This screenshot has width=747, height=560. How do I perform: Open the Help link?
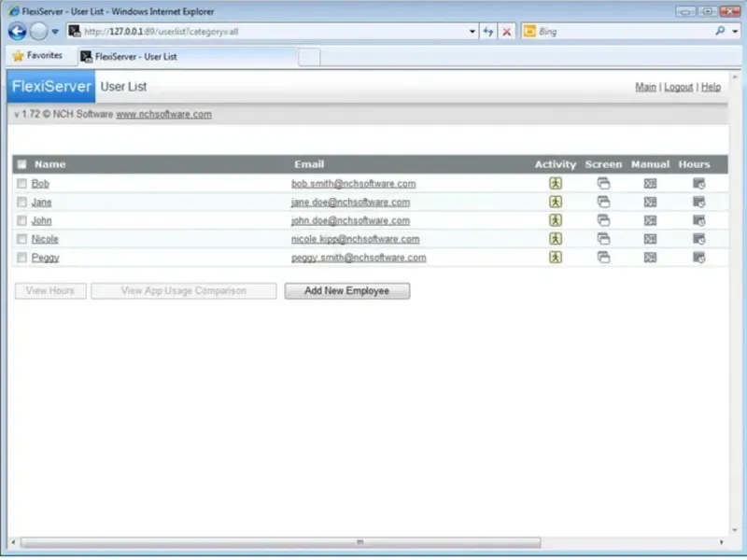coord(711,87)
